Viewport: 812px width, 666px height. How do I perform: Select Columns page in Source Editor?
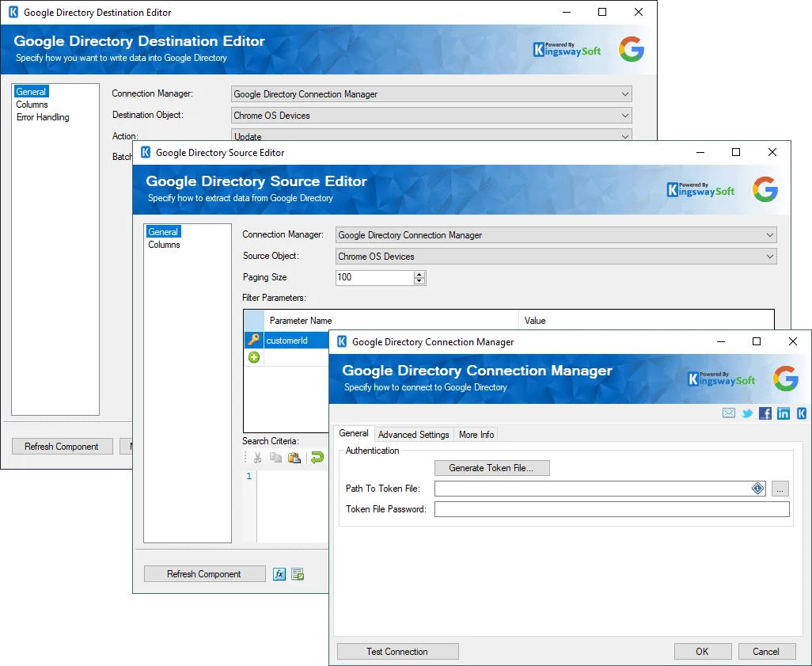point(164,245)
